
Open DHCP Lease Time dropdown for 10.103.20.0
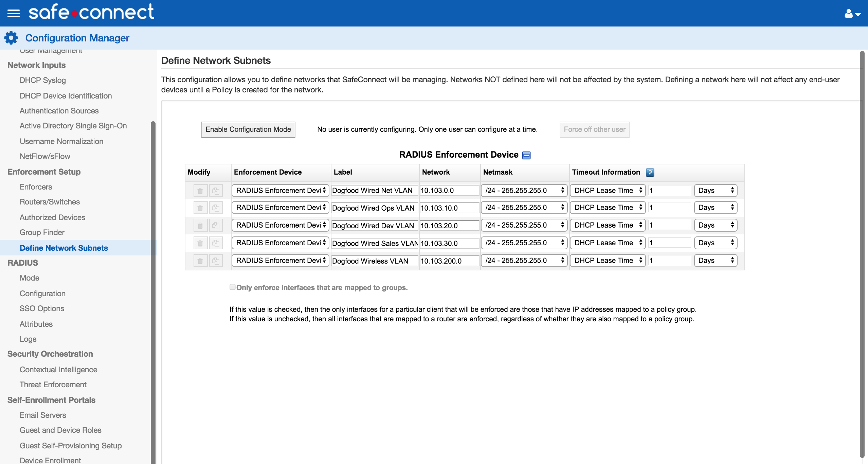[x=608, y=225]
